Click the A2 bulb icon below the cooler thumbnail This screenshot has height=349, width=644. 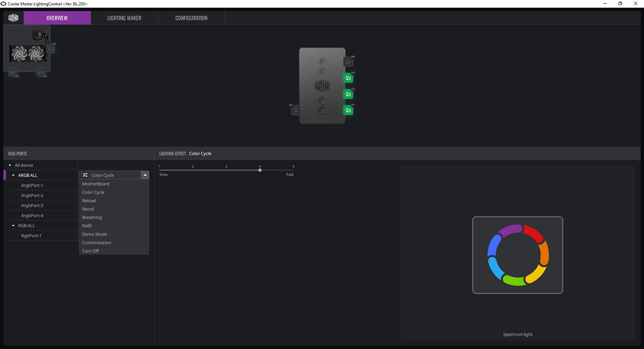[x=41, y=72]
